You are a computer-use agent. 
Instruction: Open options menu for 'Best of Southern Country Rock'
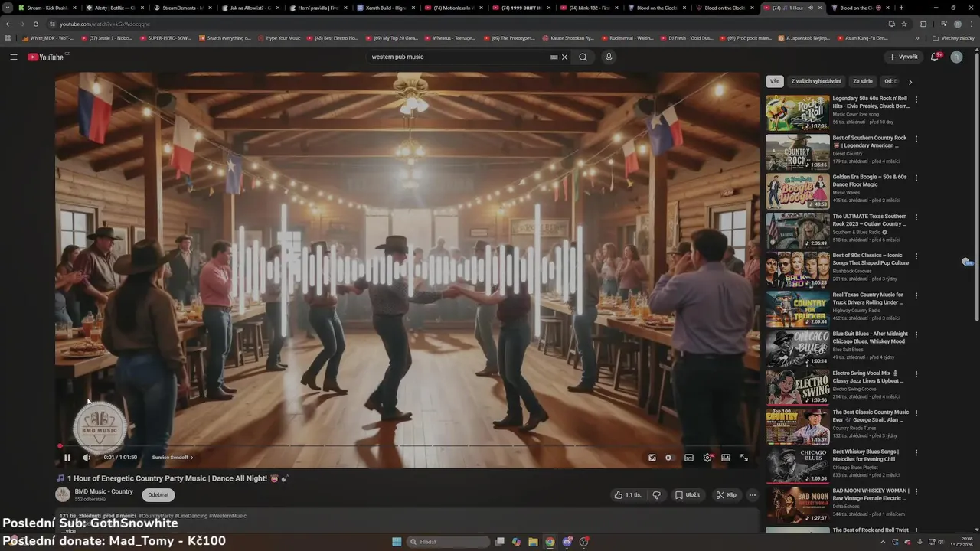[916, 139]
